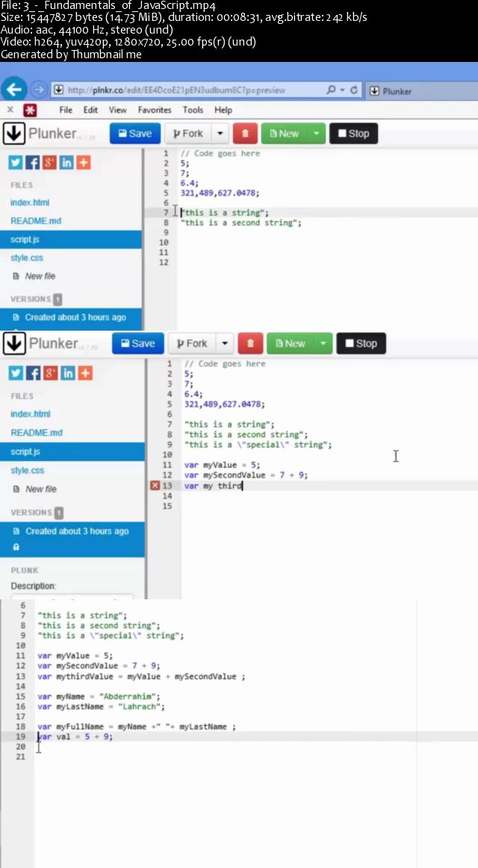The height and width of the screenshot is (868, 478).
Task: Click the Google+ icon in the var my third frame
Action: point(50,373)
